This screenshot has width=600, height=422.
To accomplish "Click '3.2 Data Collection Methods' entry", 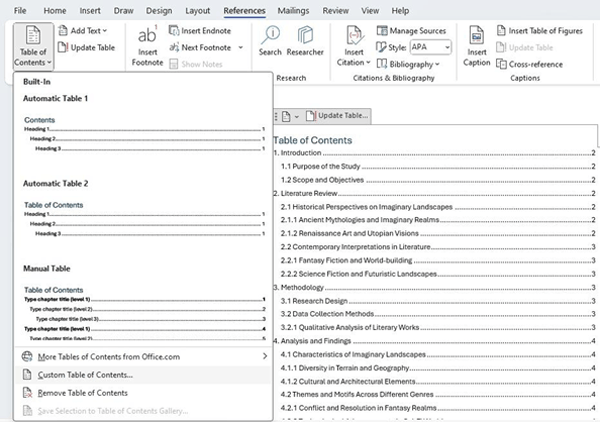I will point(438,314).
